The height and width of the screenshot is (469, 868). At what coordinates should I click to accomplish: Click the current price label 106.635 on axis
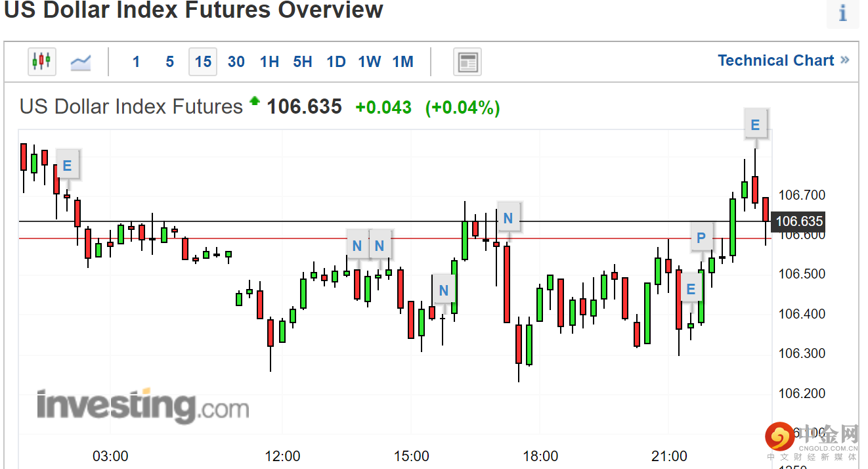tap(799, 221)
